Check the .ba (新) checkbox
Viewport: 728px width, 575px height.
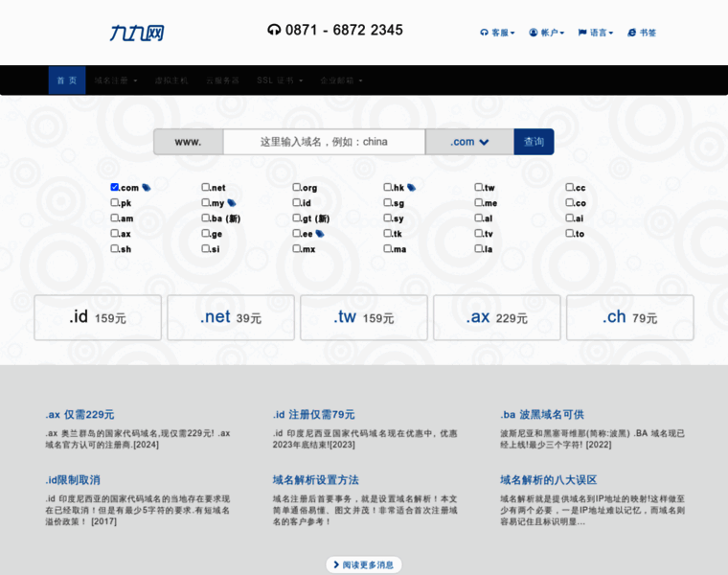(206, 218)
